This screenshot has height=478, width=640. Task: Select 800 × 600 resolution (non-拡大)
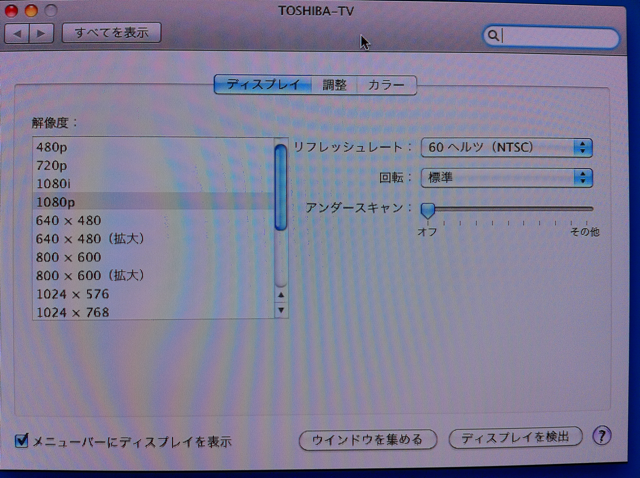pos(153,257)
